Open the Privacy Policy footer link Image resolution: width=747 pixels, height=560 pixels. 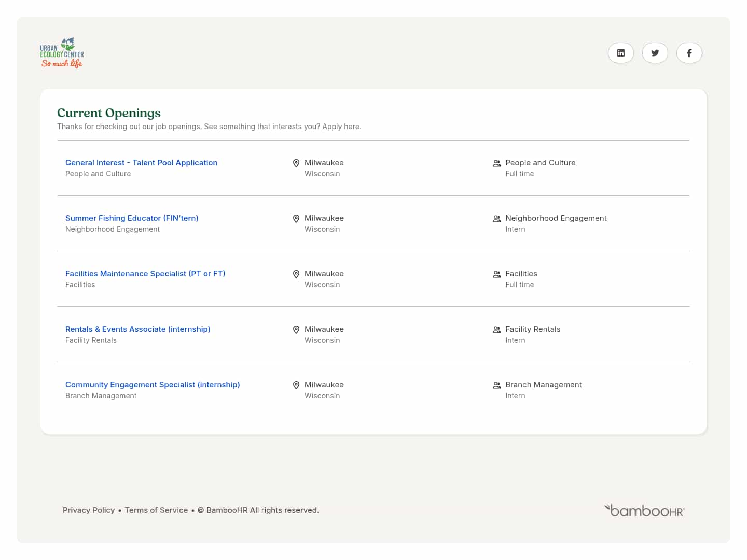[89, 510]
